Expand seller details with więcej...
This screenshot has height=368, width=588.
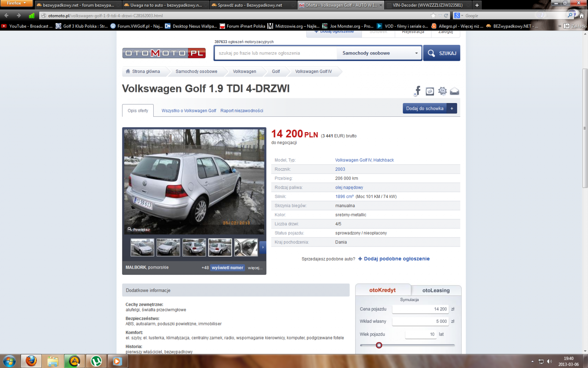(x=255, y=268)
